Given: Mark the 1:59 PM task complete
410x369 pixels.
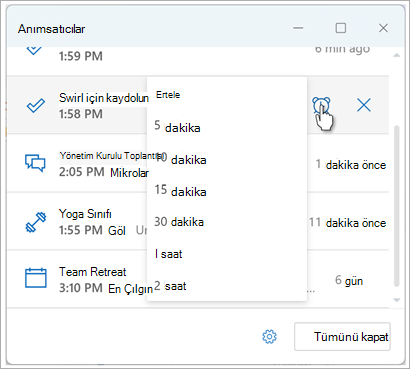Looking at the screenshot, I should coord(34,50).
